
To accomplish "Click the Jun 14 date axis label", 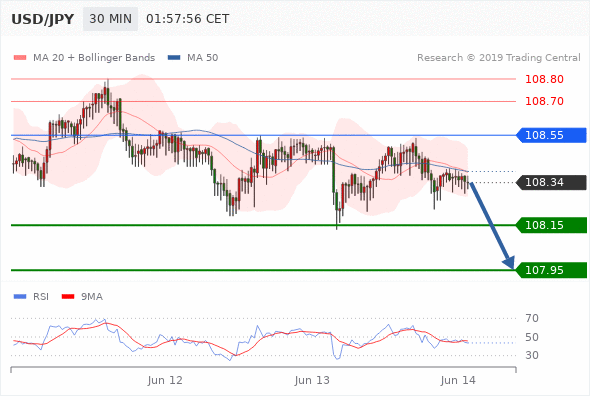I will pyautogui.click(x=458, y=380).
